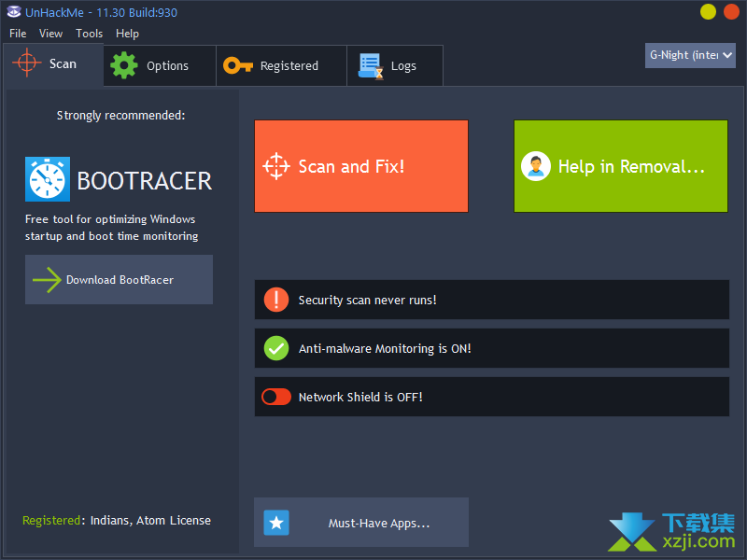
Task: Switch to the Options tab
Action: tap(160, 65)
